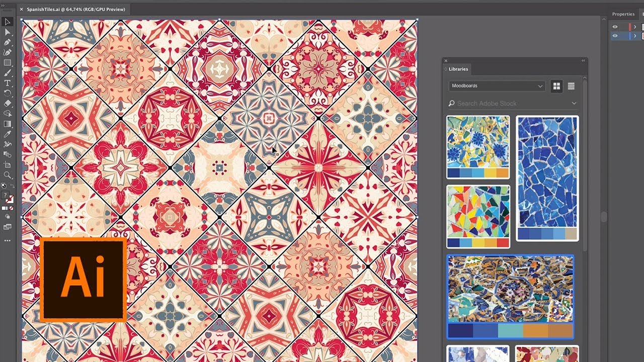Viewport: 644px width, 362px height.
Task: Open the Moodboards library dropdown
Action: 497,86
